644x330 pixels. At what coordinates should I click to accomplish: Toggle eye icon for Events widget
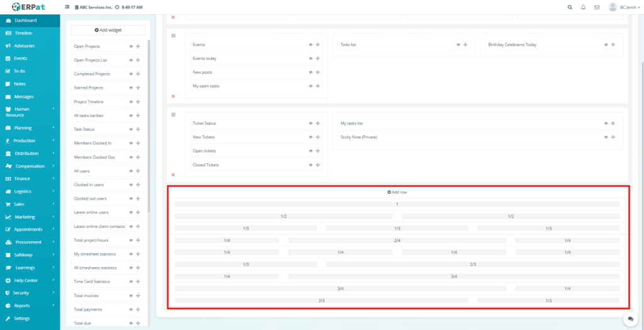pos(311,45)
